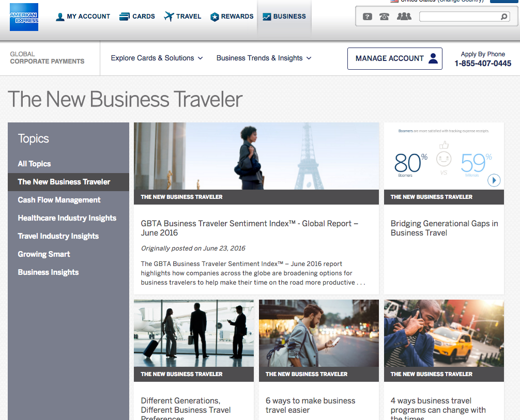Open the help question mark icon
Viewport: 520px width, 420px height.
[x=368, y=17]
